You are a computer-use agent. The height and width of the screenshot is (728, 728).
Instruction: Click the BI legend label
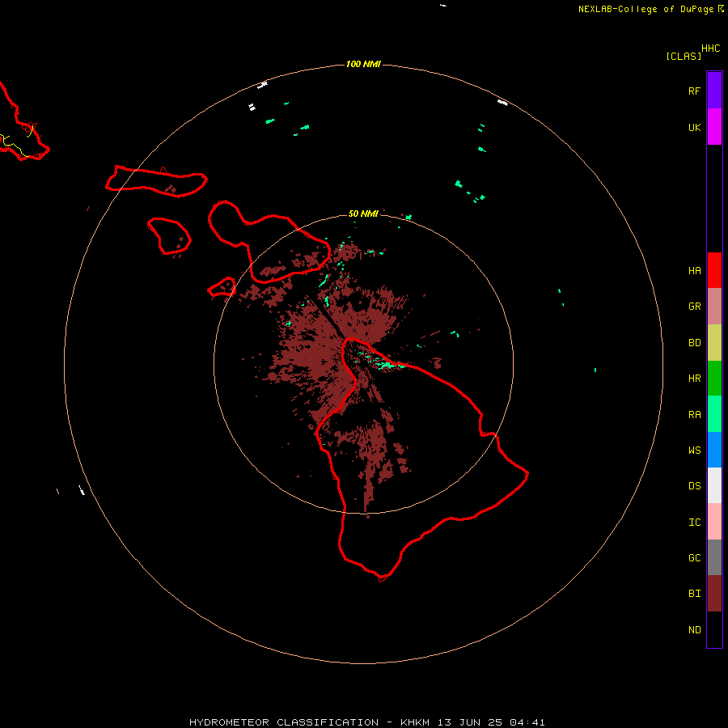click(695, 594)
